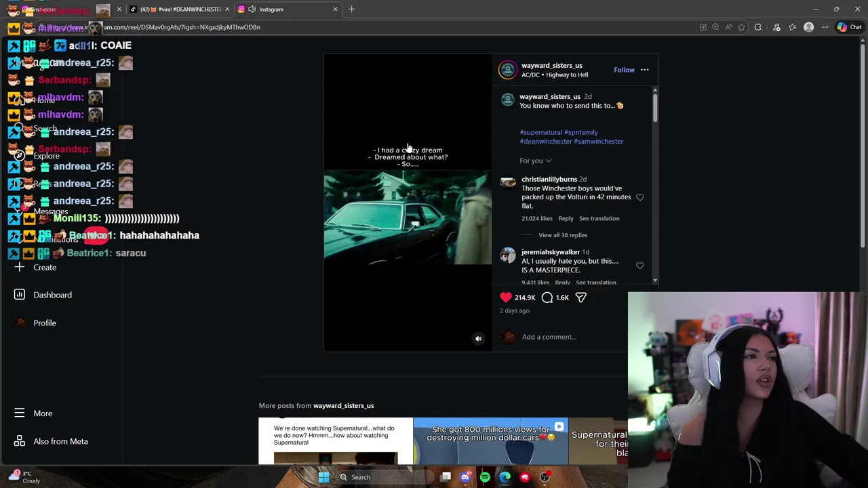Open OBS Studio from the taskbar

[x=545, y=477]
